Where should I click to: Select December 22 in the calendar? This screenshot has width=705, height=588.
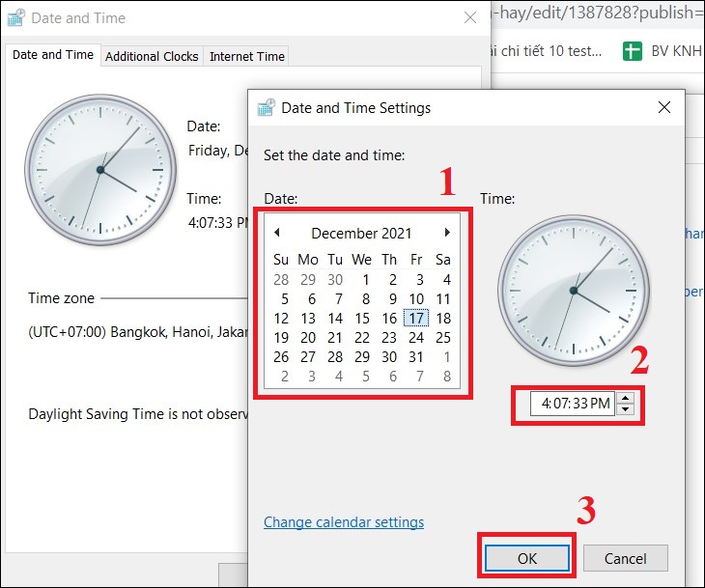pos(362,338)
